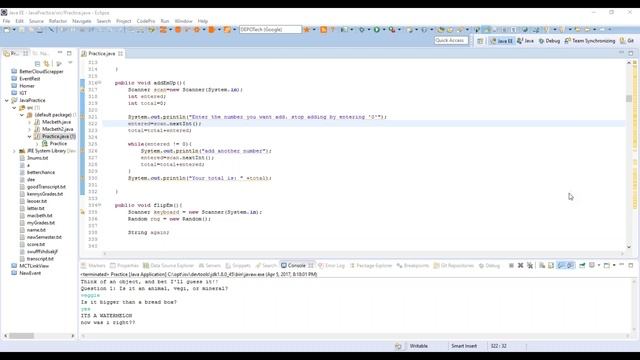Open the New button dropdown arrow

[14, 29]
